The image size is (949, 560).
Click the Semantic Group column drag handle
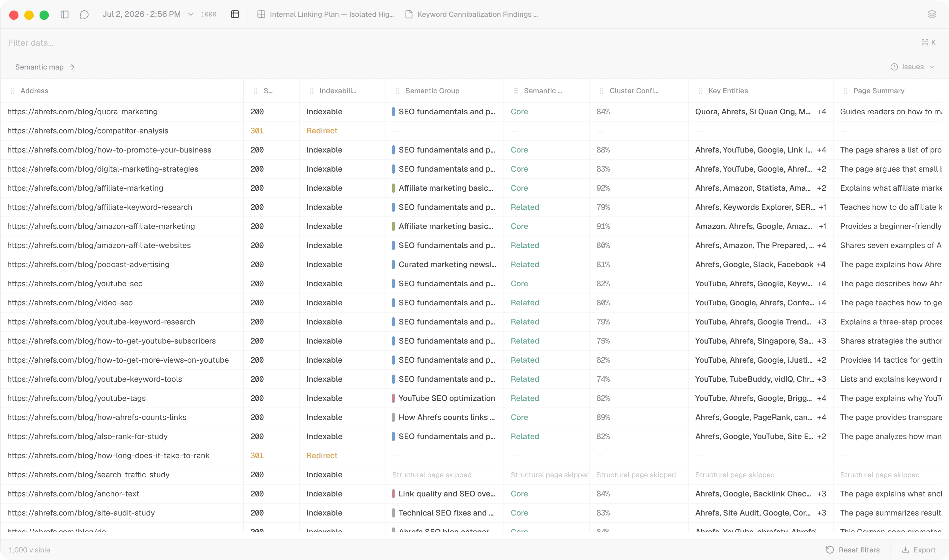397,91
